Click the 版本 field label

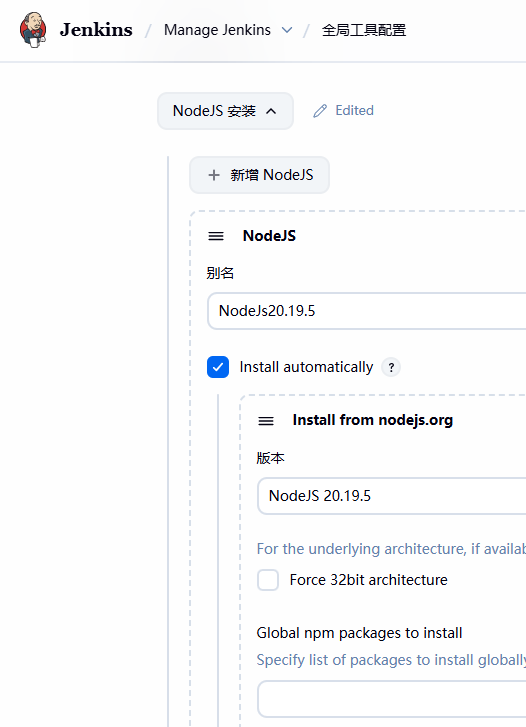click(x=270, y=458)
